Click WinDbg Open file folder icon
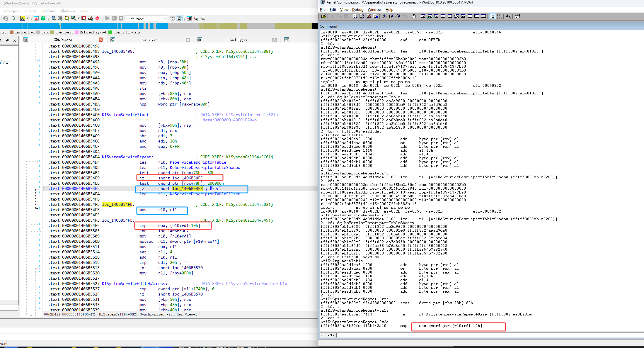Image resolution: width=644 pixels, height=348 pixels. pyautogui.click(x=323, y=16)
